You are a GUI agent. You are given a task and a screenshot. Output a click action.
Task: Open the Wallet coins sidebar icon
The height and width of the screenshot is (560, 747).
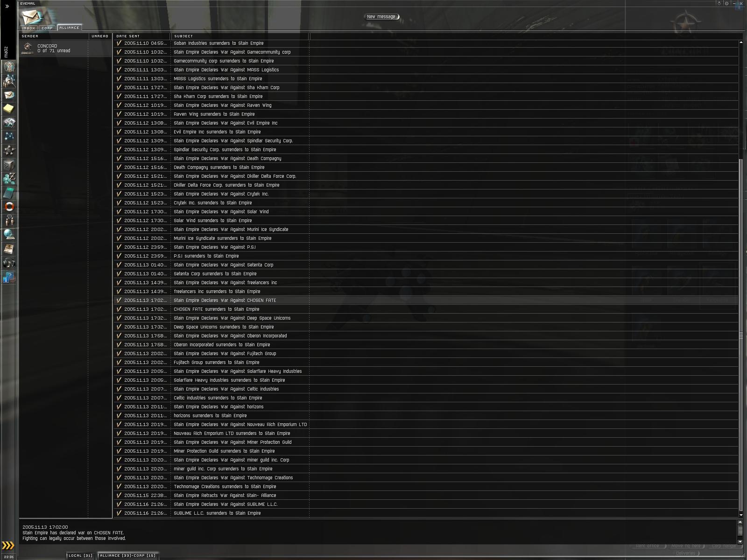pyautogui.click(x=9, y=178)
